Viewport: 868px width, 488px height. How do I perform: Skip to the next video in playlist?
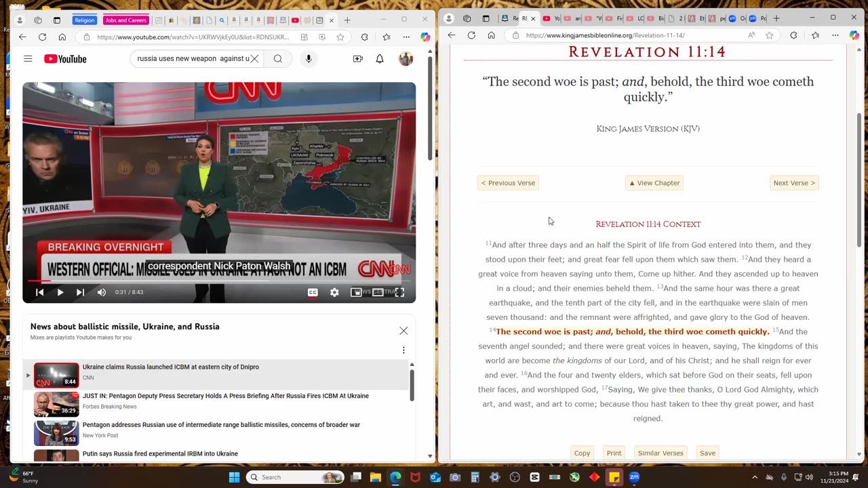tap(80, 292)
